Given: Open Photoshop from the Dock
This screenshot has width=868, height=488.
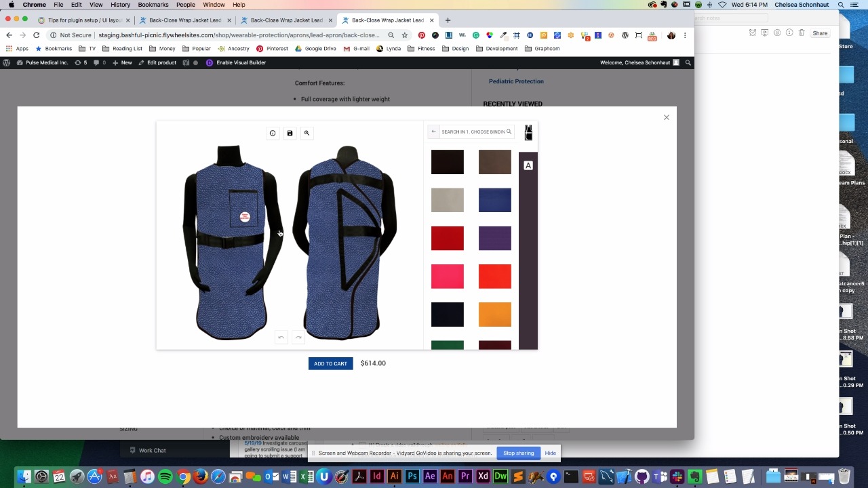Looking at the screenshot, I should (412, 476).
